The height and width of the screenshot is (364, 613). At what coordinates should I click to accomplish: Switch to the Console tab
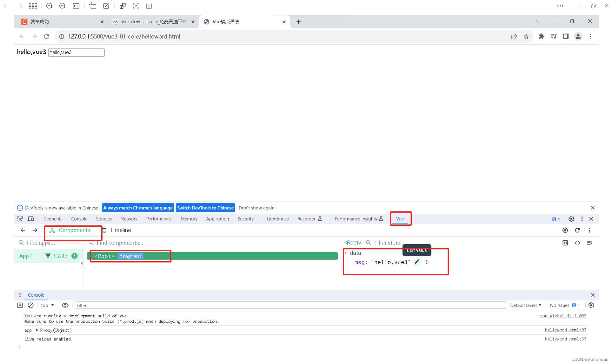(x=79, y=218)
